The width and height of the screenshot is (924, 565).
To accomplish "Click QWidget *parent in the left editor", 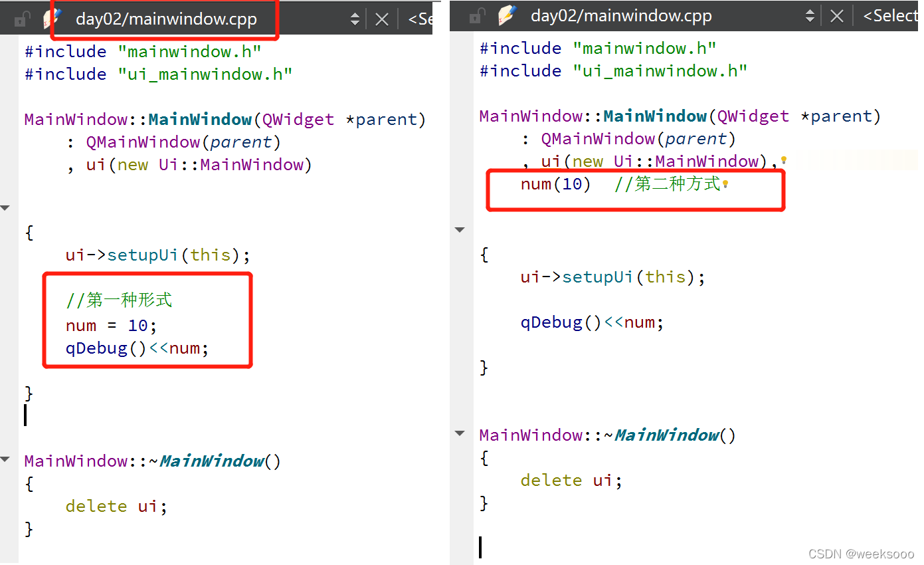I will pos(339,120).
